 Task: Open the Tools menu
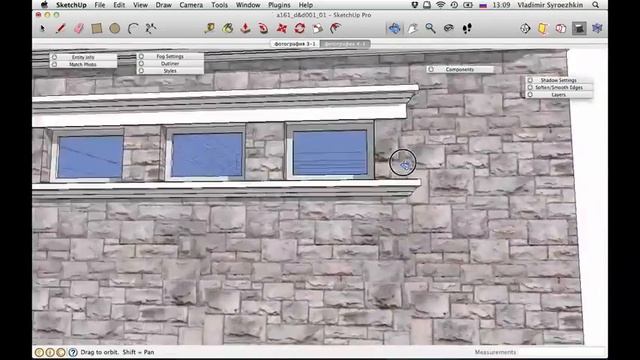coord(219,5)
